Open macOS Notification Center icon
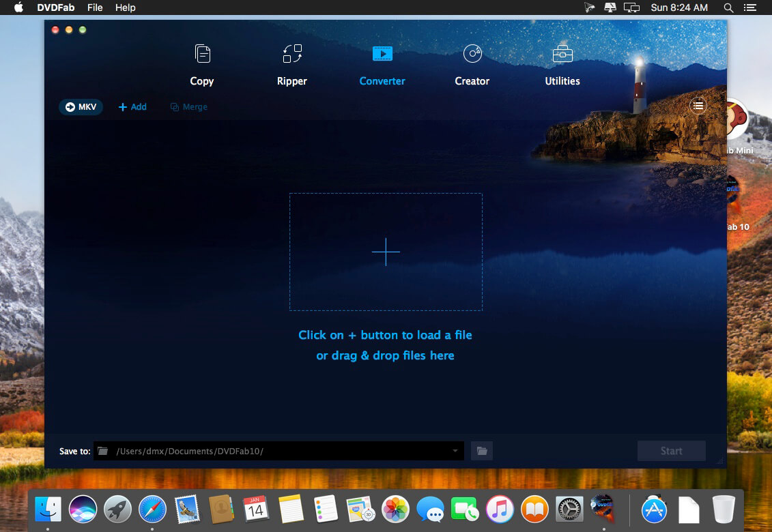Image resolution: width=772 pixels, height=532 pixels. click(750, 8)
